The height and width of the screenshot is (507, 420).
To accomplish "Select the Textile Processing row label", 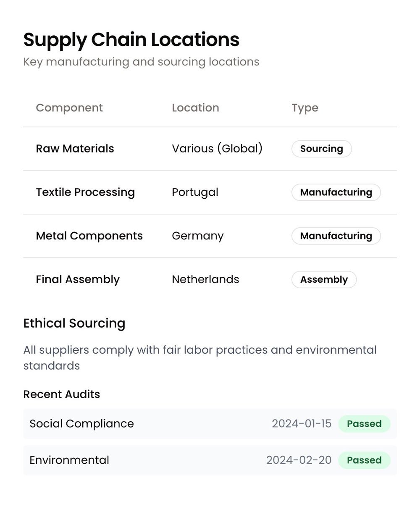I will 85,192.
